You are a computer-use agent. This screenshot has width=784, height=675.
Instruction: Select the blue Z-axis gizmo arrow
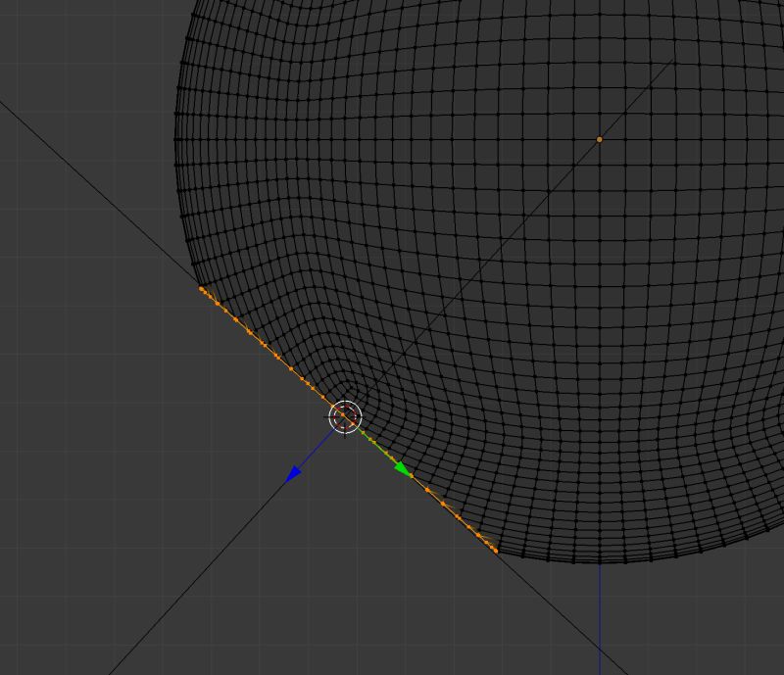click(294, 473)
